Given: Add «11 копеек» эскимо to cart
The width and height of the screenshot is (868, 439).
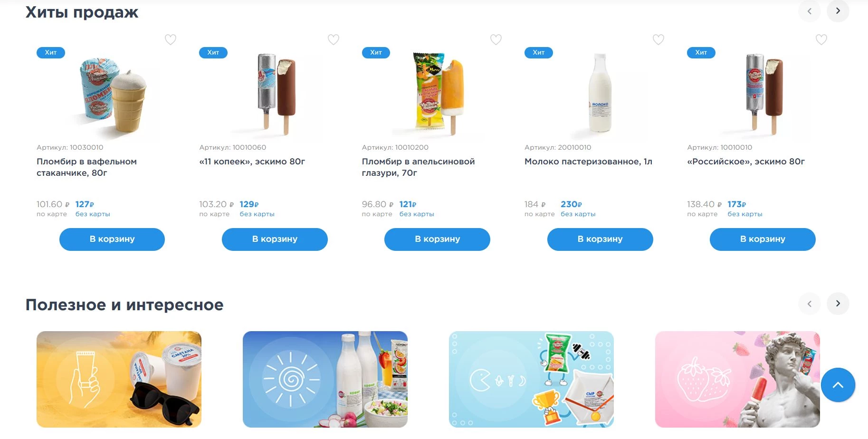Looking at the screenshot, I should [275, 239].
